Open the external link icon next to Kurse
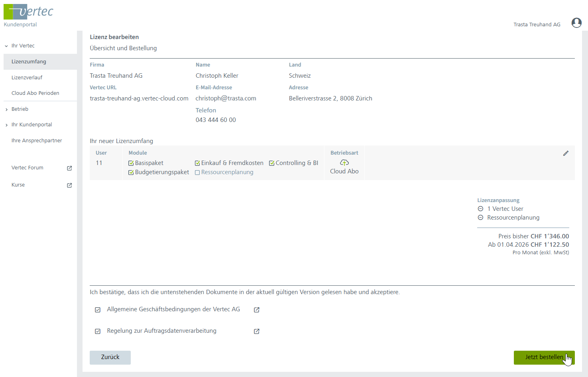Image resolution: width=588 pixels, height=377 pixels. 69,185
